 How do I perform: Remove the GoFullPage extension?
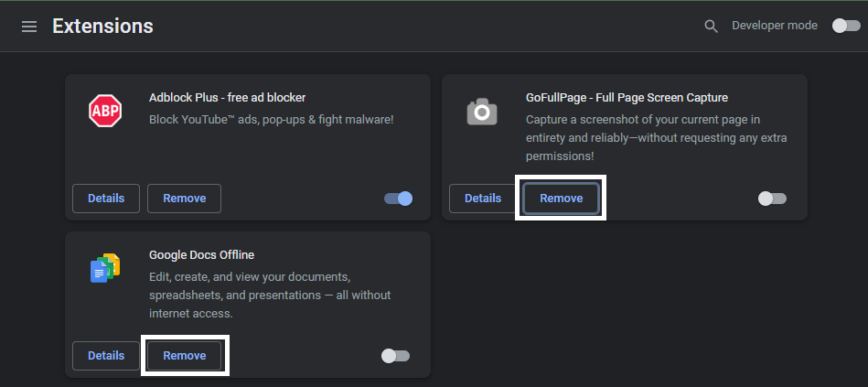point(561,199)
